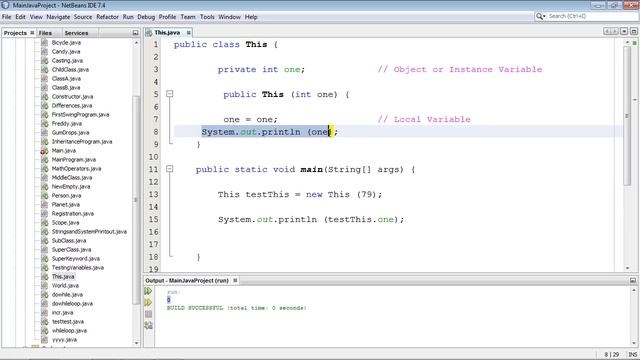Click the Projects panel scroll down arrow
Viewport: 640px width, 360px height.
click(x=136, y=343)
